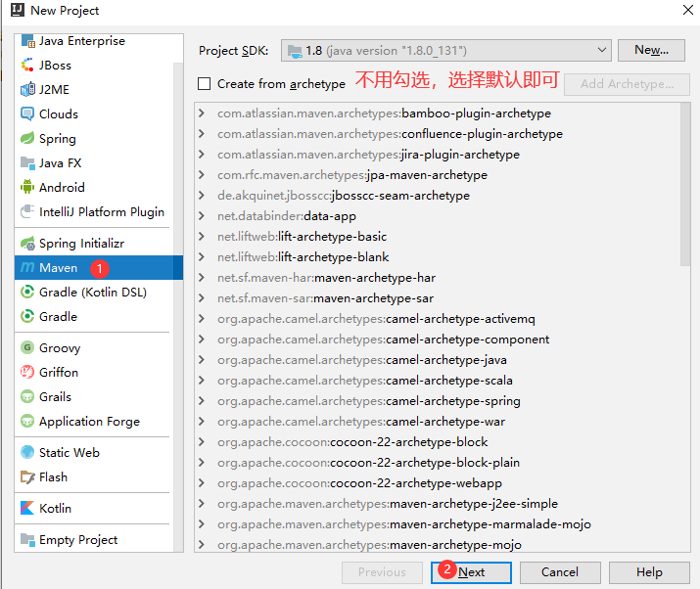Click the J2ME phone icon

(x=27, y=89)
